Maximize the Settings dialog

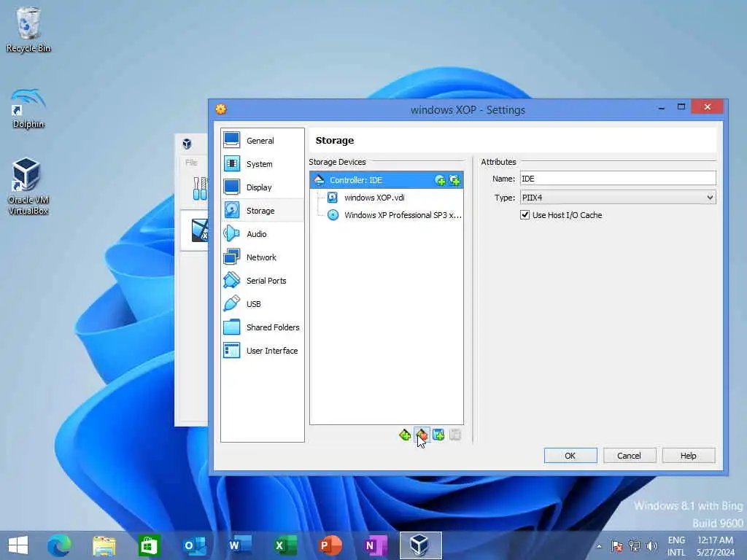point(681,107)
